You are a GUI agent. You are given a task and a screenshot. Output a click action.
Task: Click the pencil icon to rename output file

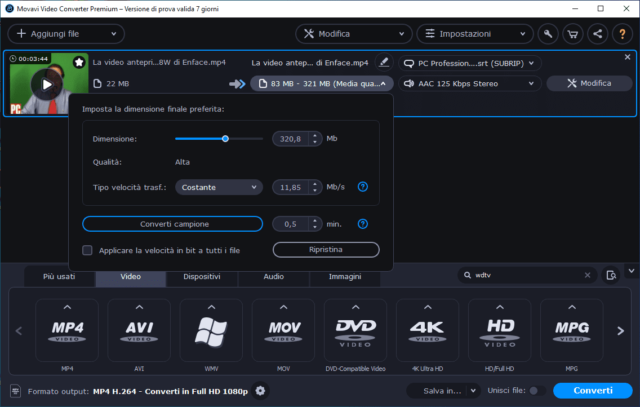(384, 62)
